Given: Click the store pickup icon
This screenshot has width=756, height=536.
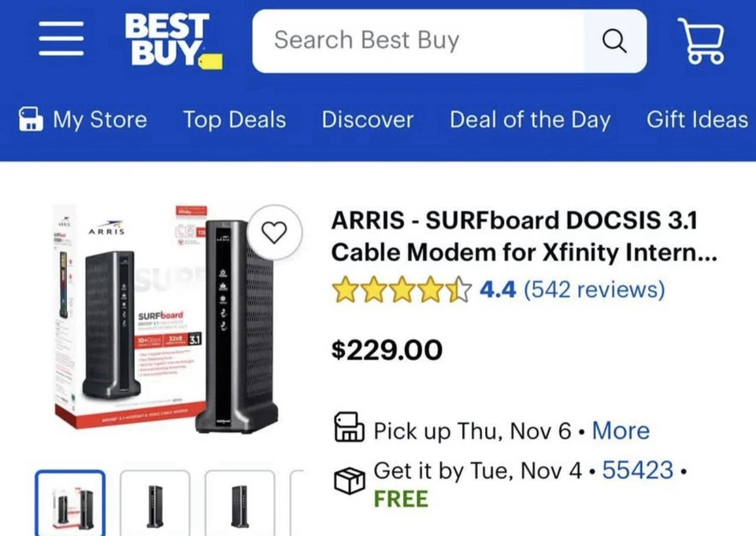Looking at the screenshot, I should tap(349, 430).
